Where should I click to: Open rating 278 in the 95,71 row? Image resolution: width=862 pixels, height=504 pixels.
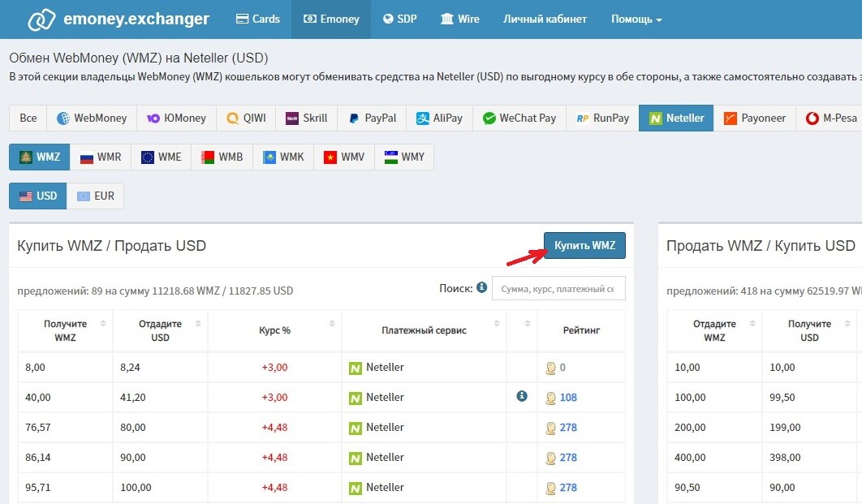click(568, 488)
